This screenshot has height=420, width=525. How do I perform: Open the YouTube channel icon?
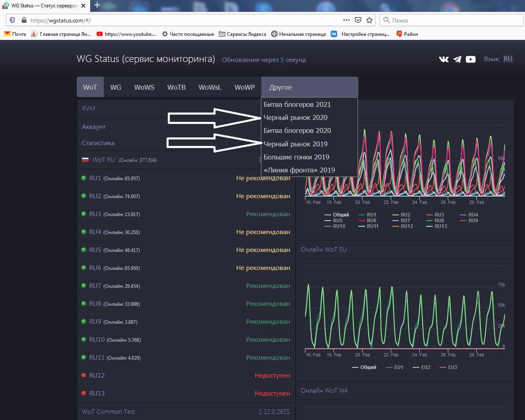coord(471,59)
